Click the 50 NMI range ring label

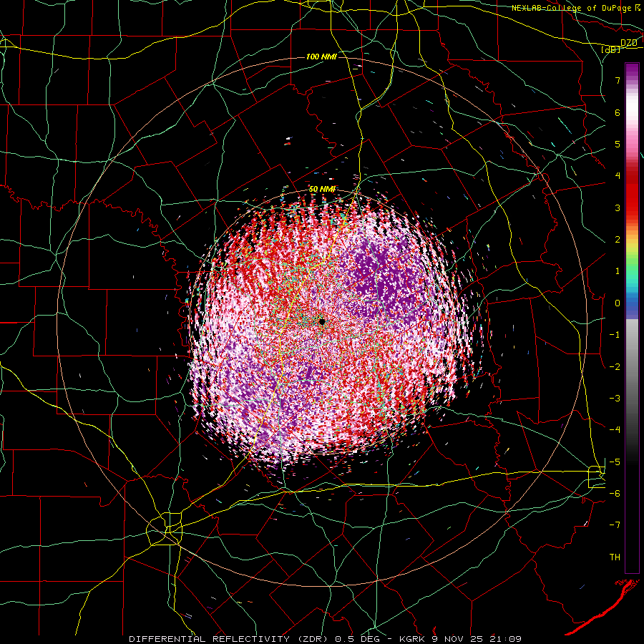[x=322, y=189]
